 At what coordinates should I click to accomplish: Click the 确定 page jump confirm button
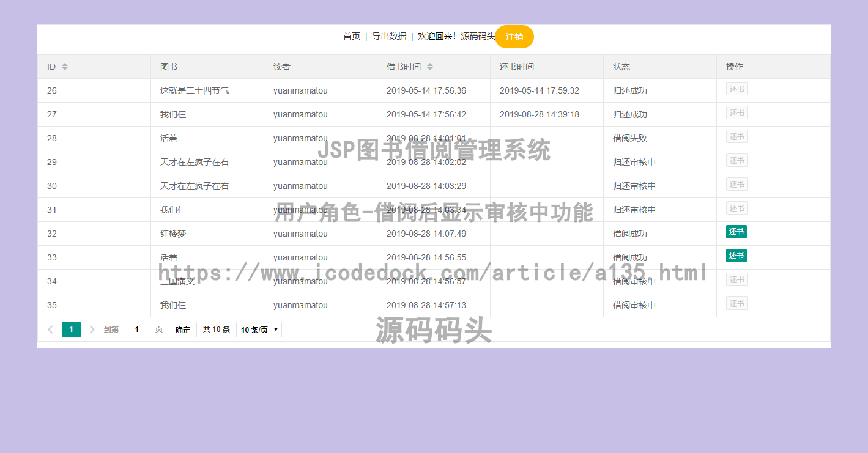(x=182, y=329)
